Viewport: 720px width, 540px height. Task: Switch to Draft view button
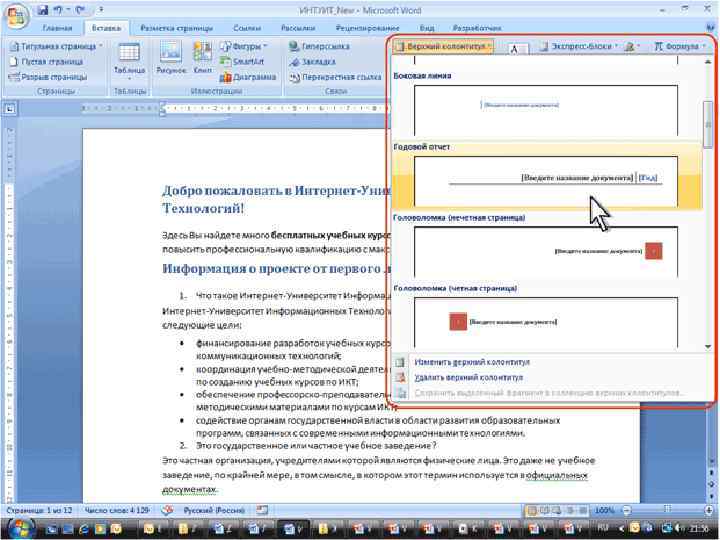point(583,510)
